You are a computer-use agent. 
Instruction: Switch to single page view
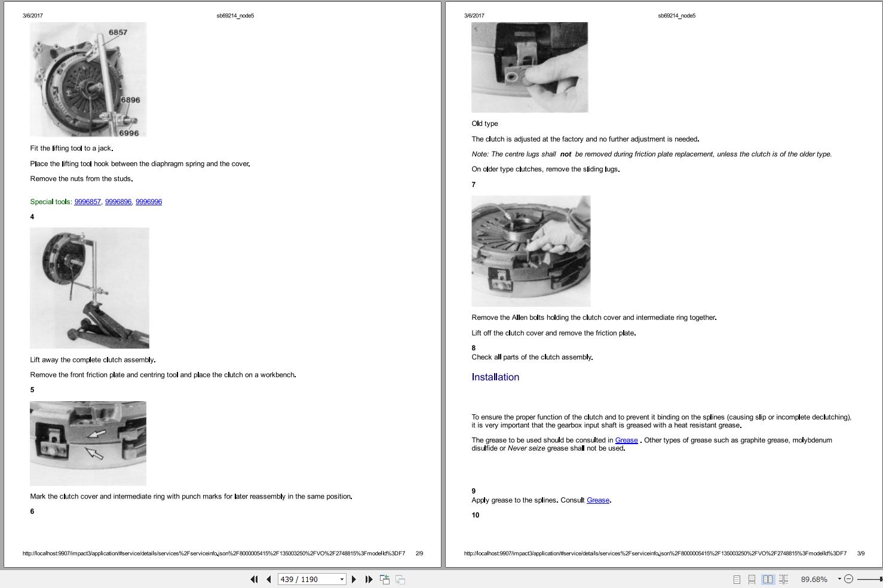click(737, 579)
